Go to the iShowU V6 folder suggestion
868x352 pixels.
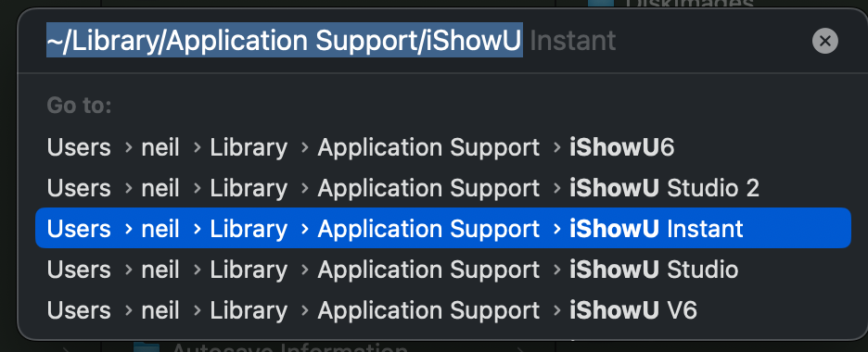point(443,310)
